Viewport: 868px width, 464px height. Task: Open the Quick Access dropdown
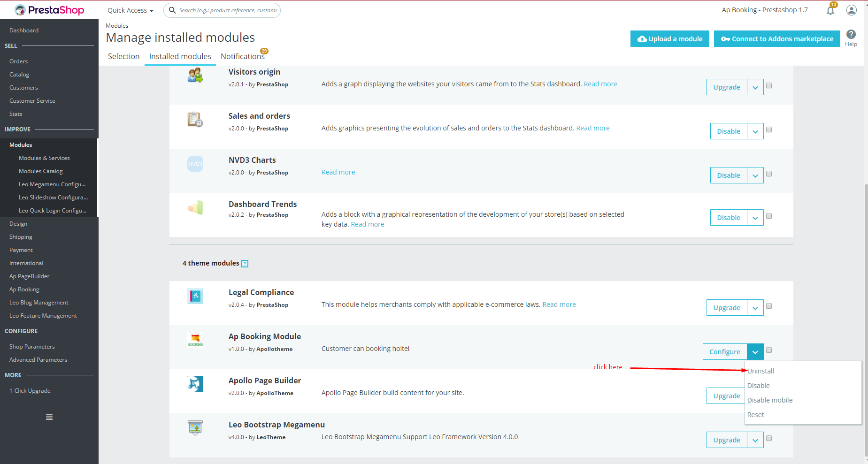pyautogui.click(x=131, y=10)
